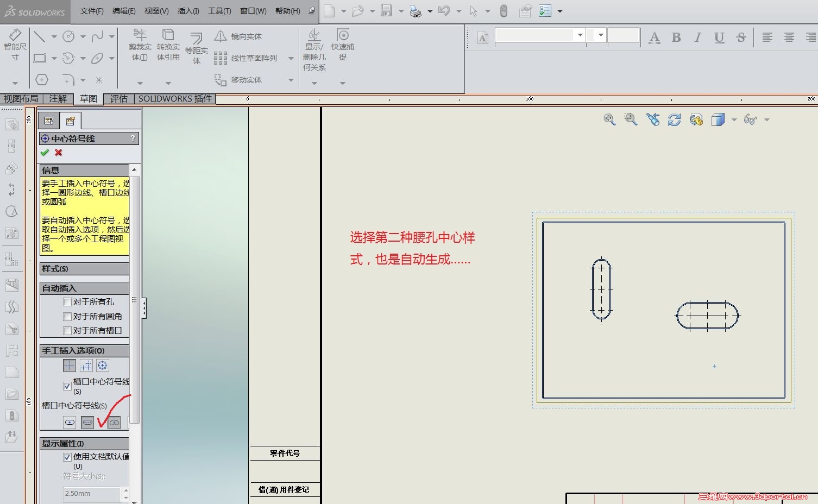Expand the Spline tool dropdown arrow
Image resolution: width=818 pixels, height=504 pixels.
tap(111, 37)
